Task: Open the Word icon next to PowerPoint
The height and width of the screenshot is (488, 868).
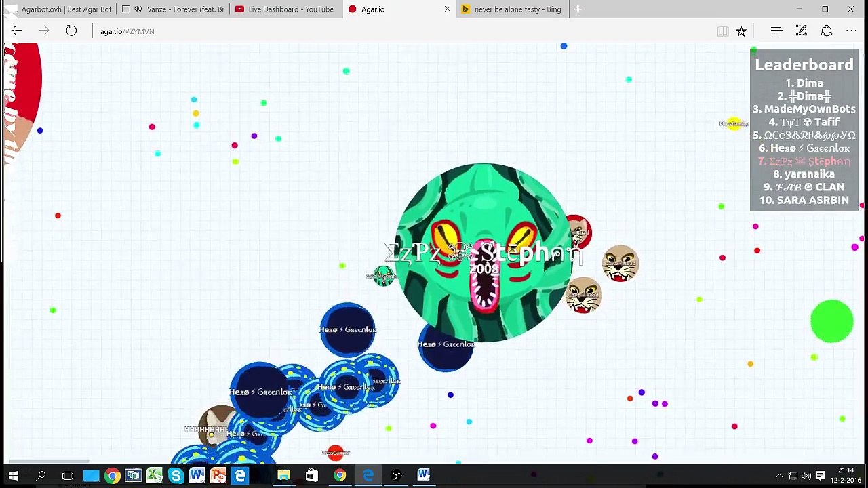Action: pyautogui.click(x=197, y=476)
